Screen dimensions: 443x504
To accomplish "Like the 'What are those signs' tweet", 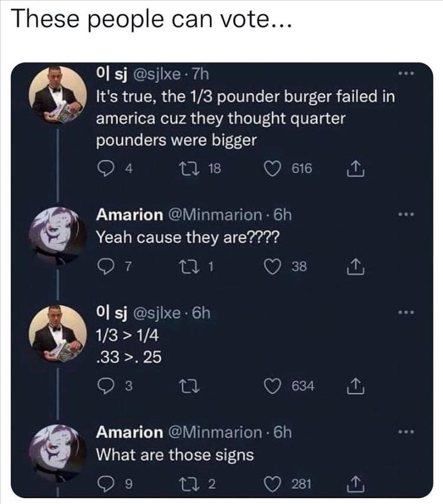I will pos(272,486).
